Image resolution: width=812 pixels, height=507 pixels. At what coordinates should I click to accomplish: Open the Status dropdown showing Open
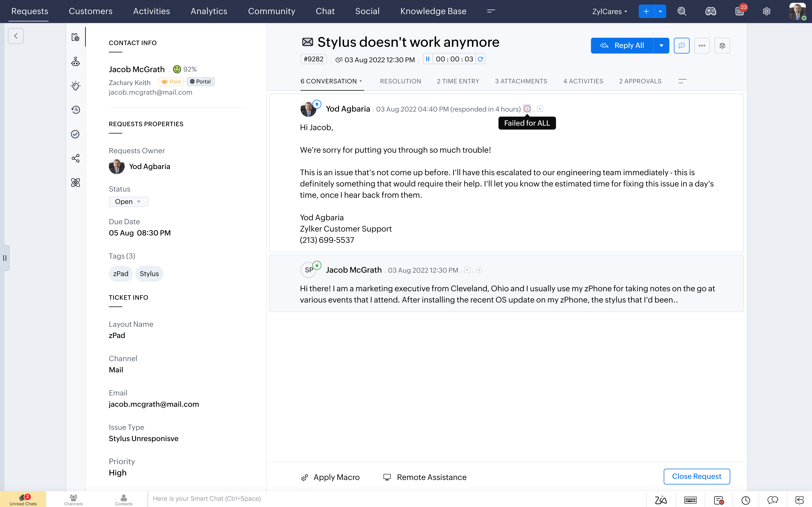(x=128, y=202)
